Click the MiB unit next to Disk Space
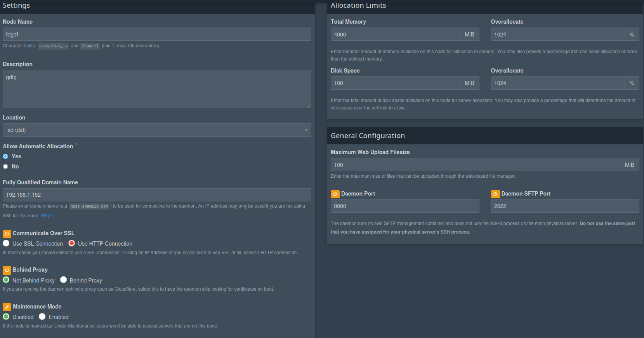 pos(470,83)
